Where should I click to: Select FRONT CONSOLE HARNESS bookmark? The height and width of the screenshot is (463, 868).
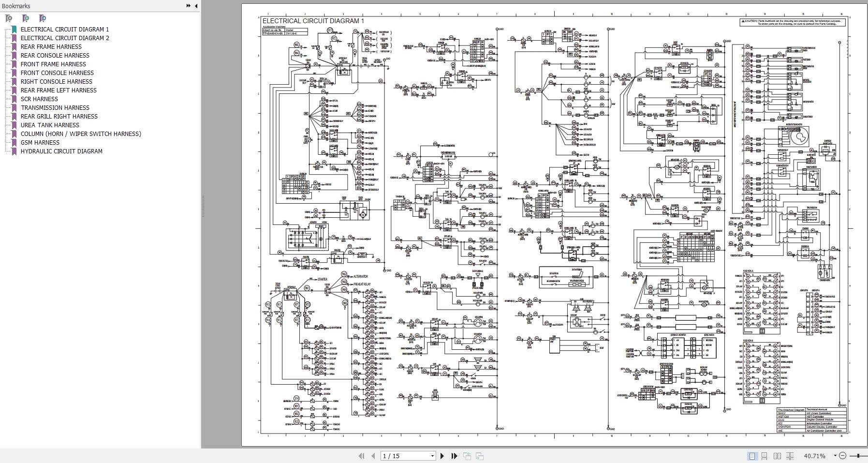(57, 73)
